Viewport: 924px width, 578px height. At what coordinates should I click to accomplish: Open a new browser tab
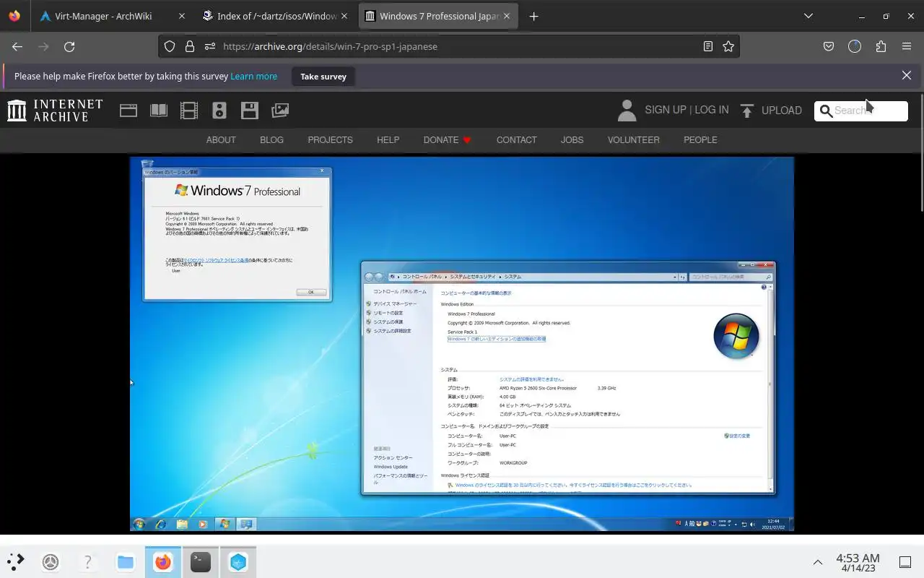click(533, 16)
